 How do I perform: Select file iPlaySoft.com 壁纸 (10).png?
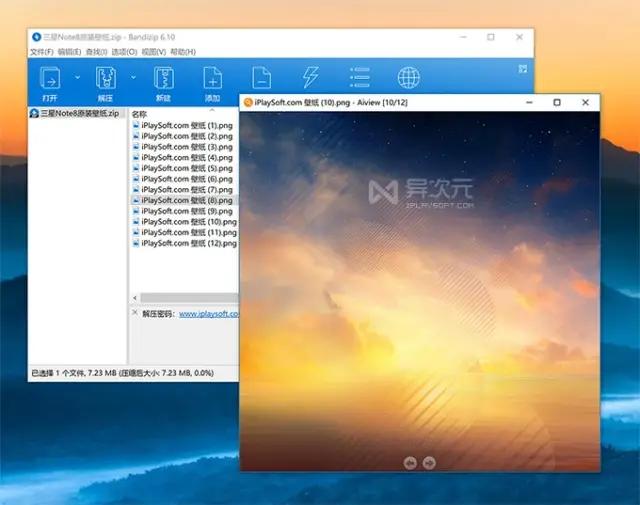point(189,222)
